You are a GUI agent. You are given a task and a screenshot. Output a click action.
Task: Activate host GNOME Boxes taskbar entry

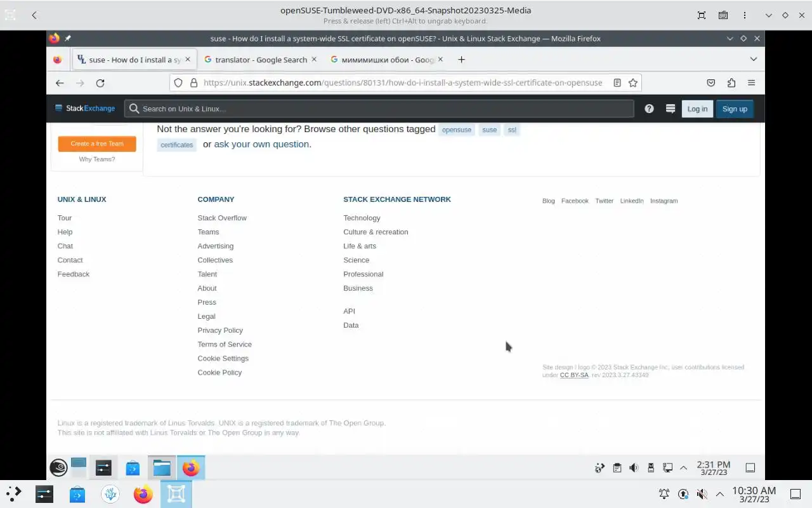pyautogui.click(x=176, y=494)
